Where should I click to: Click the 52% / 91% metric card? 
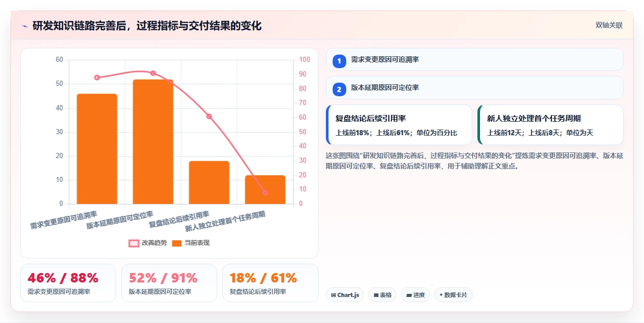pyautogui.click(x=169, y=283)
